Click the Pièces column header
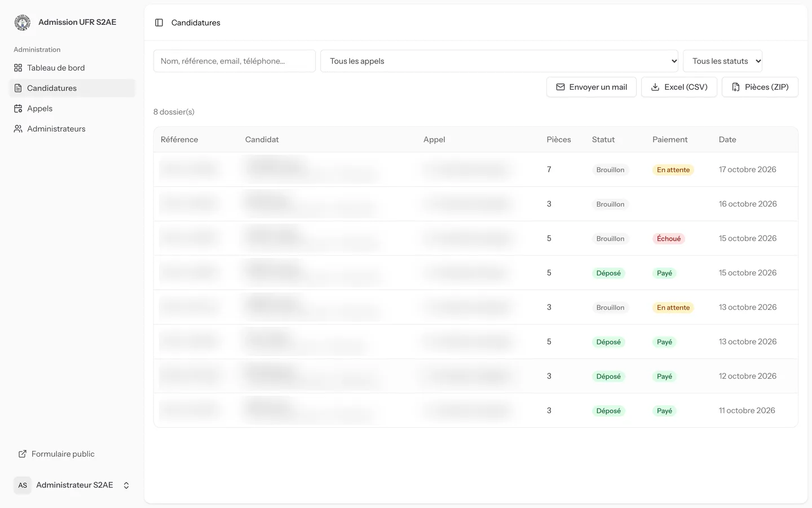Image resolution: width=812 pixels, height=508 pixels. 559,139
